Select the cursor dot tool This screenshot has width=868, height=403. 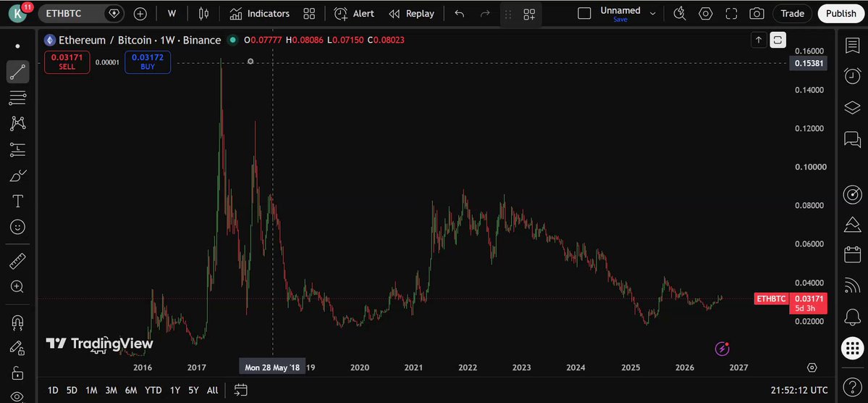[x=17, y=46]
